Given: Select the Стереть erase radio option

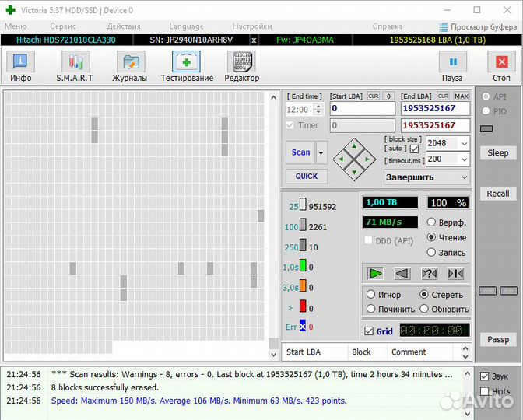Looking at the screenshot, I should [x=424, y=295].
